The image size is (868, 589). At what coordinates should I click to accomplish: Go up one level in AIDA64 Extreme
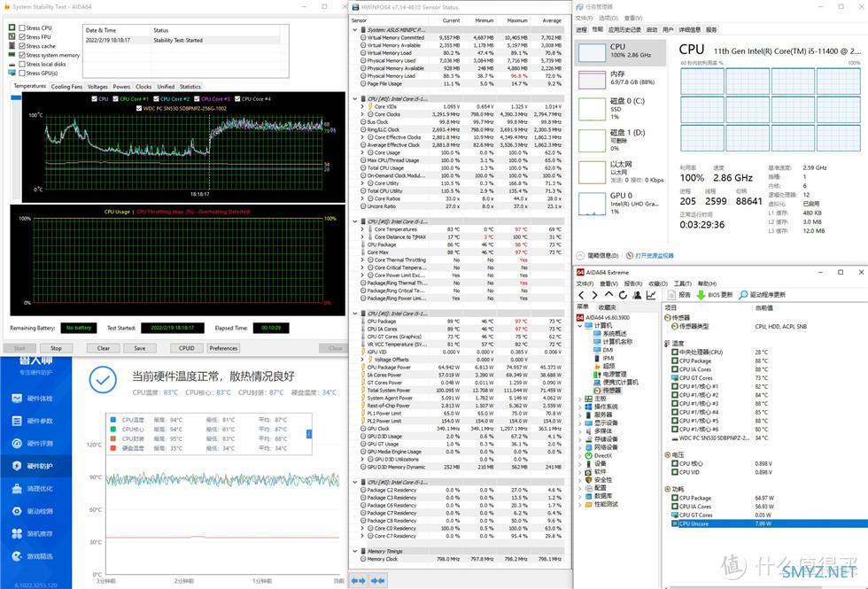coord(609,295)
